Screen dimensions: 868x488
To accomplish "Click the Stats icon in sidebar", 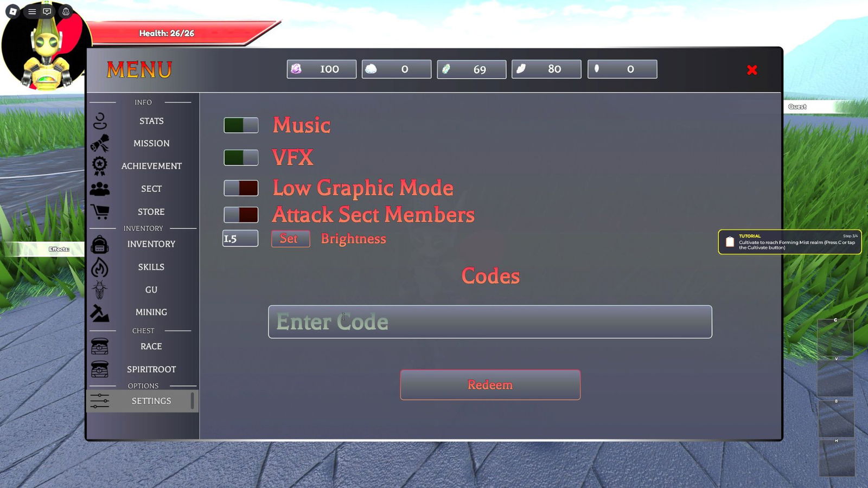I will [x=100, y=121].
